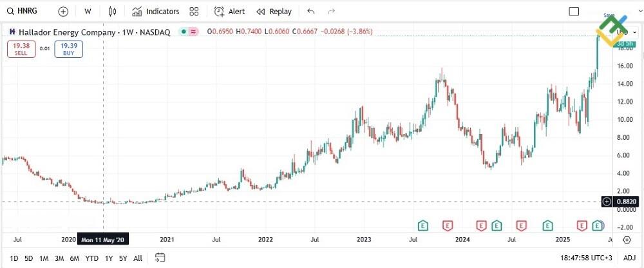Open chart settings gear at axis corner

coord(627,240)
